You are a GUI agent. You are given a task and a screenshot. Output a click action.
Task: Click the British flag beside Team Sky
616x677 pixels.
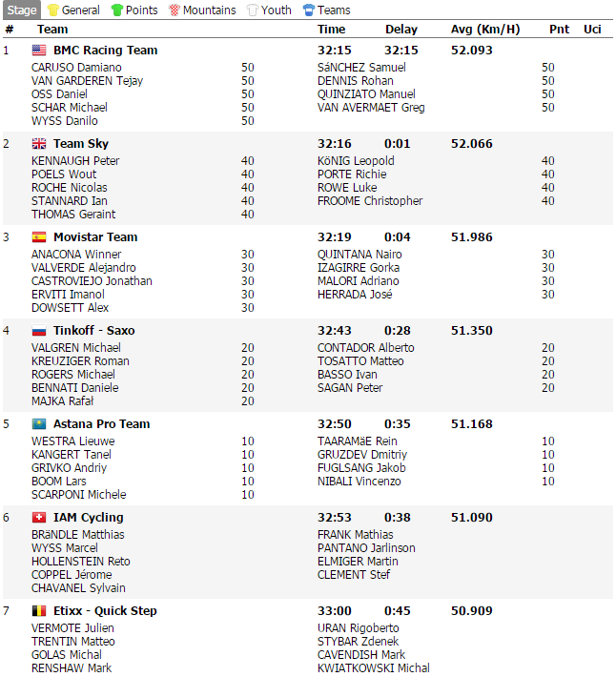click(39, 144)
